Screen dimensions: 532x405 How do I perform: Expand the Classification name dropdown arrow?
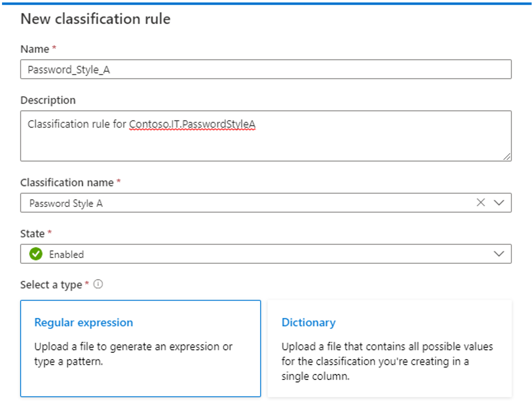499,202
